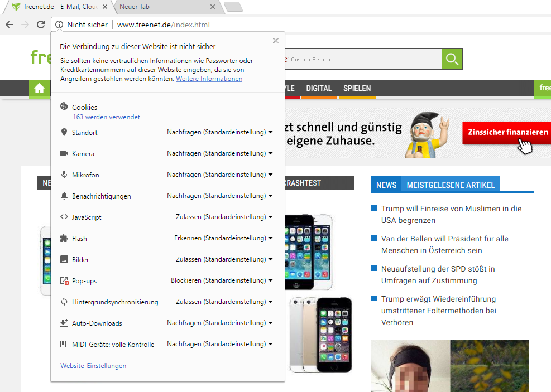Image resolution: width=551 pixels, height=392 pixels.
Task: Click the green search magnifier button
Action: coord(452,59)
